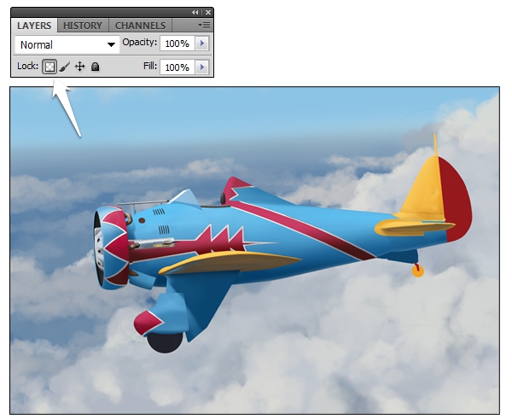Click the airplane image canvas
The height and width of the screenshot is (420, 512).
254,250
